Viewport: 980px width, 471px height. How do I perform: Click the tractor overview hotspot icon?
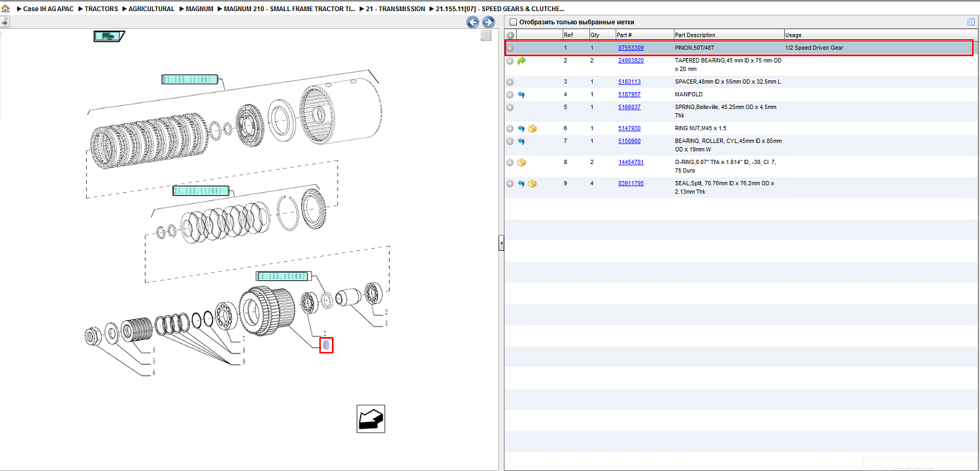coord(108,37)
